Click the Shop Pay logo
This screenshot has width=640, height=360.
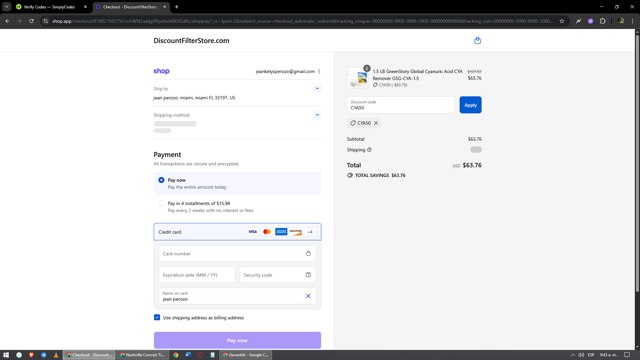161,71
